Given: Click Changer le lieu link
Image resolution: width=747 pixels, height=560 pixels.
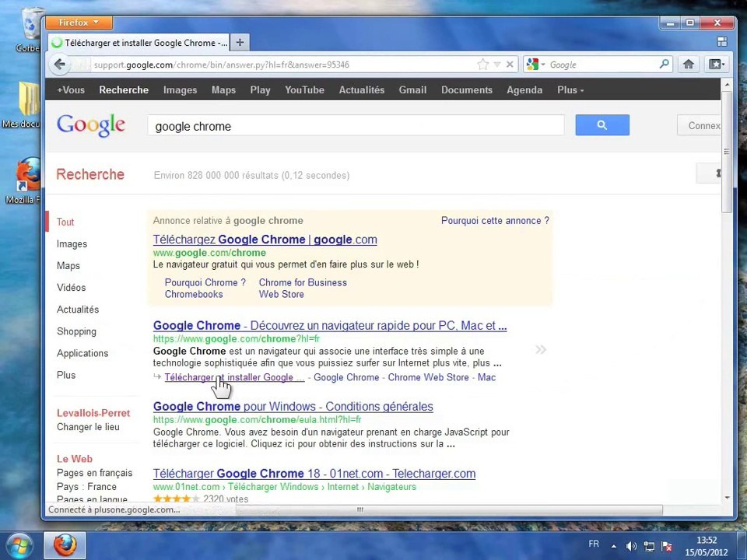Looking at the screenshot, I should click(x=88, y=427).
